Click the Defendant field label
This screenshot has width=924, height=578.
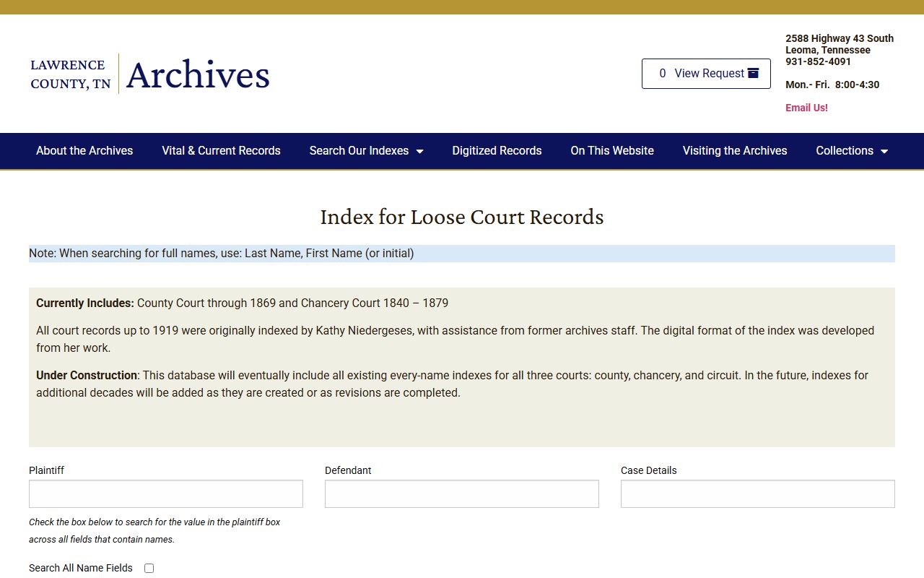point(348,470)
